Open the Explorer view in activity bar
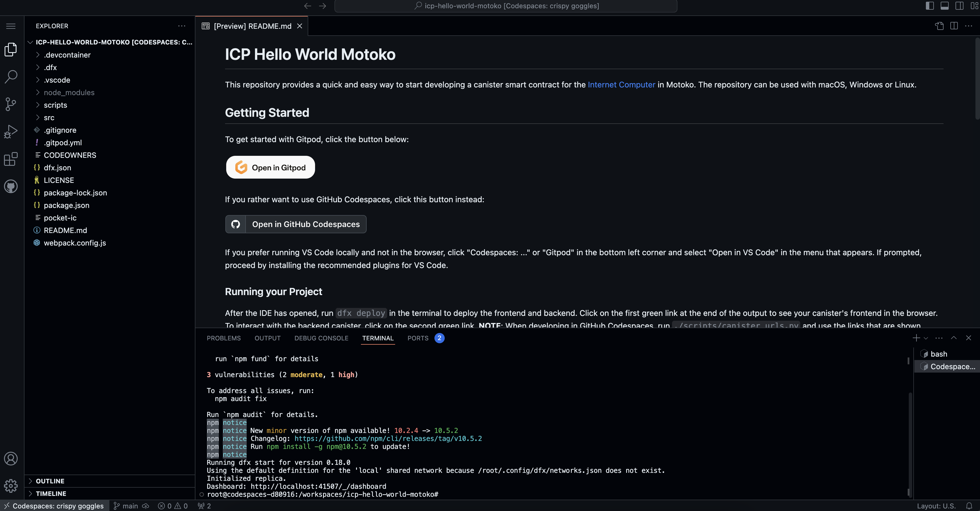 click(x=11, y=49)
